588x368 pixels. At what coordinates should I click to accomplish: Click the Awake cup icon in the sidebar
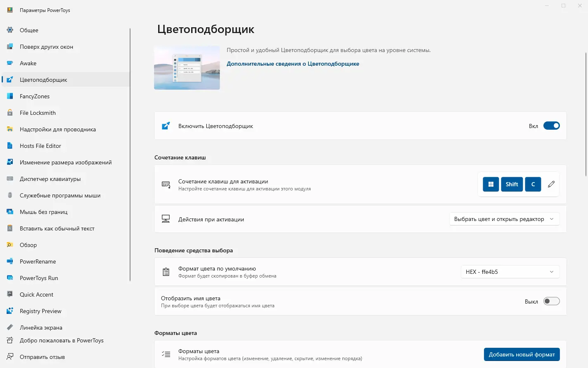coord(10,63)
